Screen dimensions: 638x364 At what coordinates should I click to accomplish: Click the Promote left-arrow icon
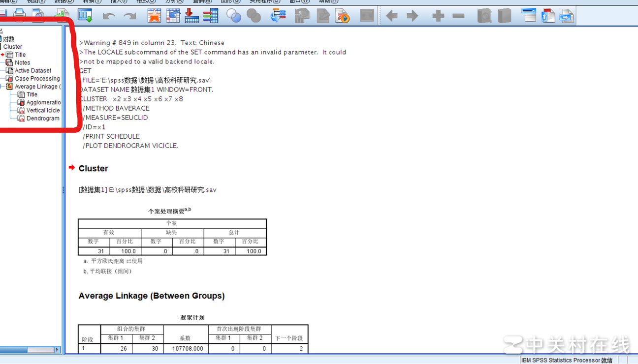tap(392, 16)
